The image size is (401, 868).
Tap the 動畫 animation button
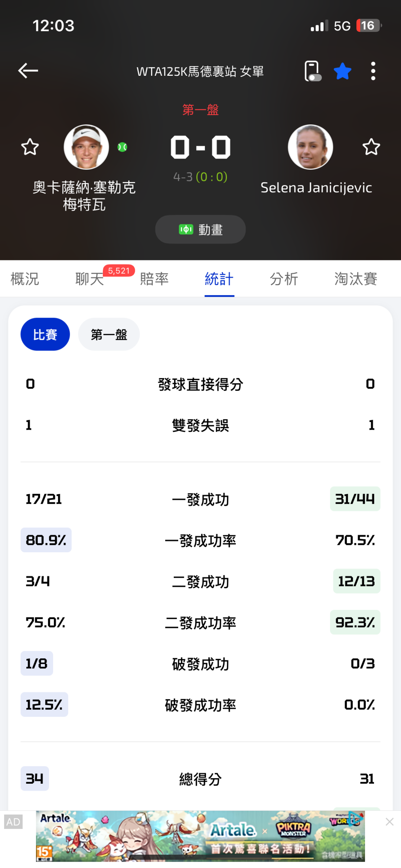coord(200,230)
